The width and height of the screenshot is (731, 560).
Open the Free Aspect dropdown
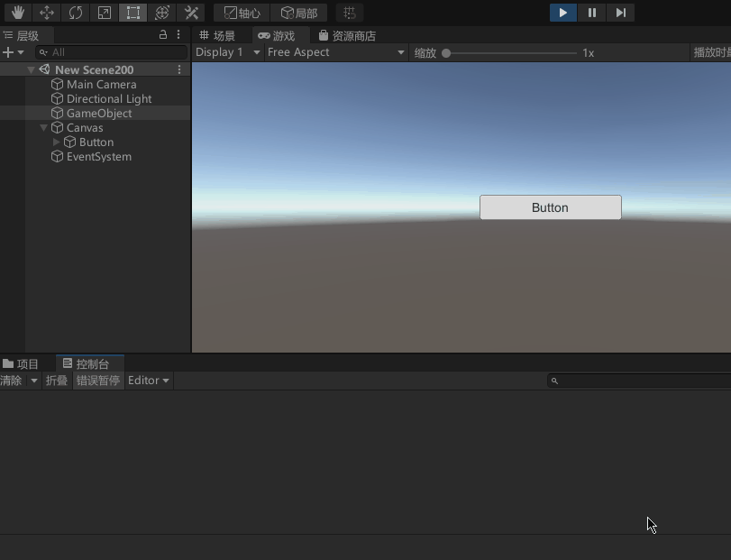click(335, 52)
